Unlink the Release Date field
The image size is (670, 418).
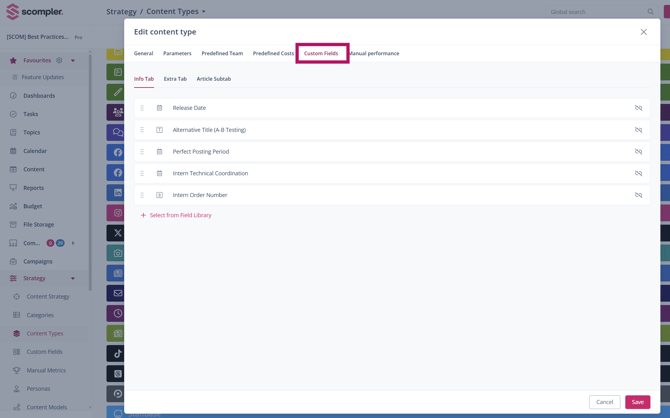(638, 108)
